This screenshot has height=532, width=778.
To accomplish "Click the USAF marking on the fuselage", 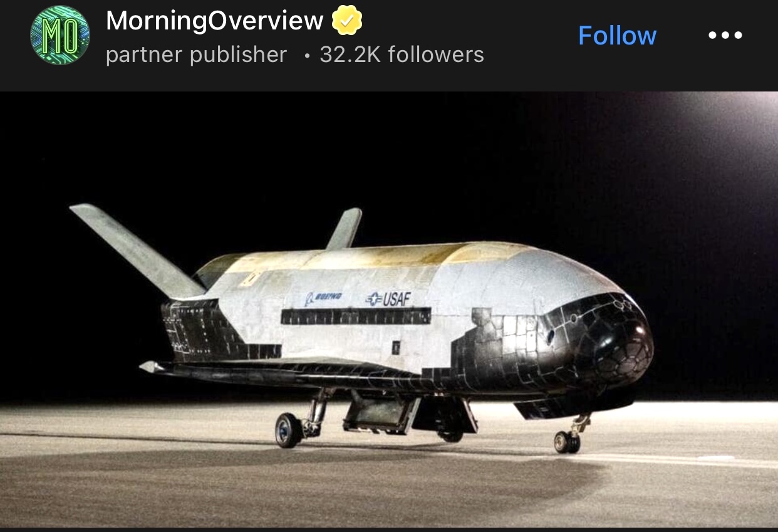I will coord(389,299).
